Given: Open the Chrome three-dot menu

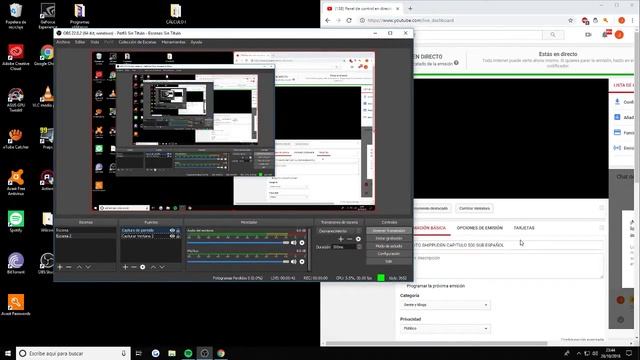Looking at the screenshot, I should [633, 20].
